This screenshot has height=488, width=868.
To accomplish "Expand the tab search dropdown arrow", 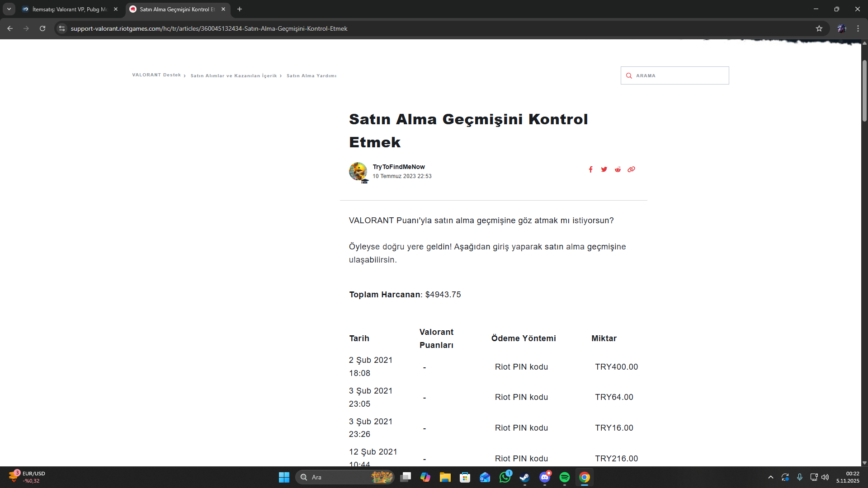I will point(9,9).
